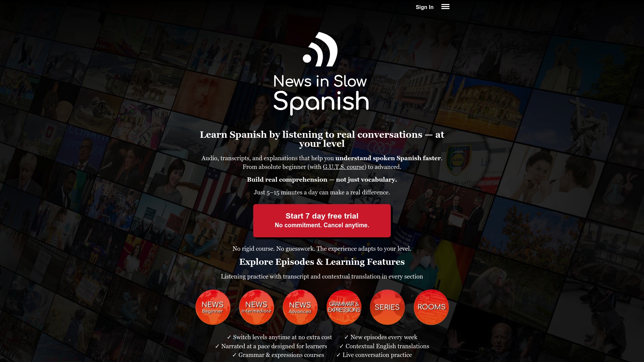This screenshot has width=644, height=362.
Task: Open the Grammar & Expressions section
Action: (343, 307)
